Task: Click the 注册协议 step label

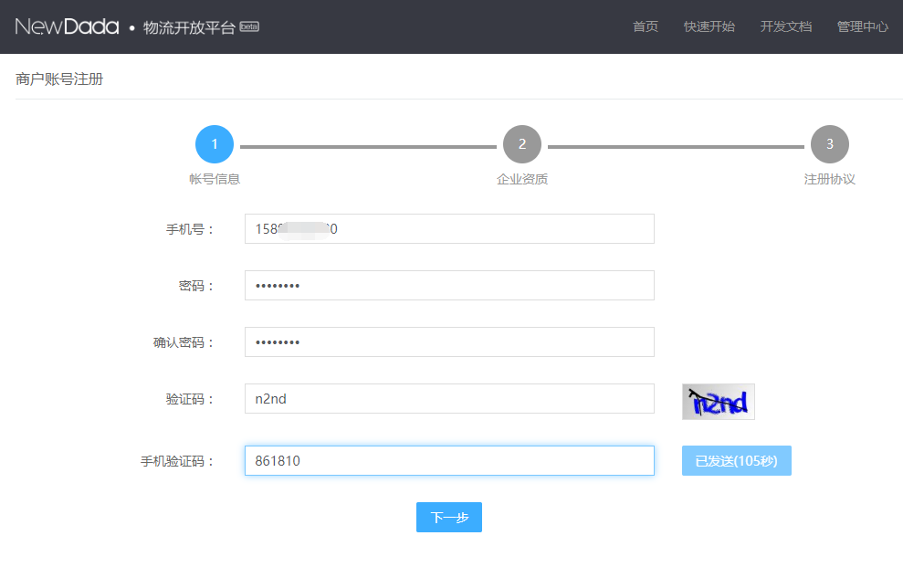Action: click(x=829, y=179)
